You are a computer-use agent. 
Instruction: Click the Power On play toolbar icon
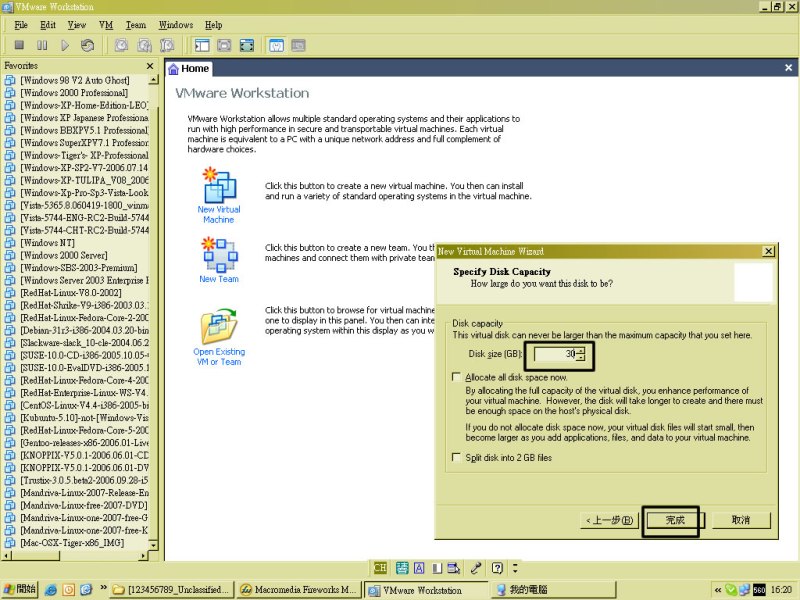pyautogui.click(x=65, y=45)
